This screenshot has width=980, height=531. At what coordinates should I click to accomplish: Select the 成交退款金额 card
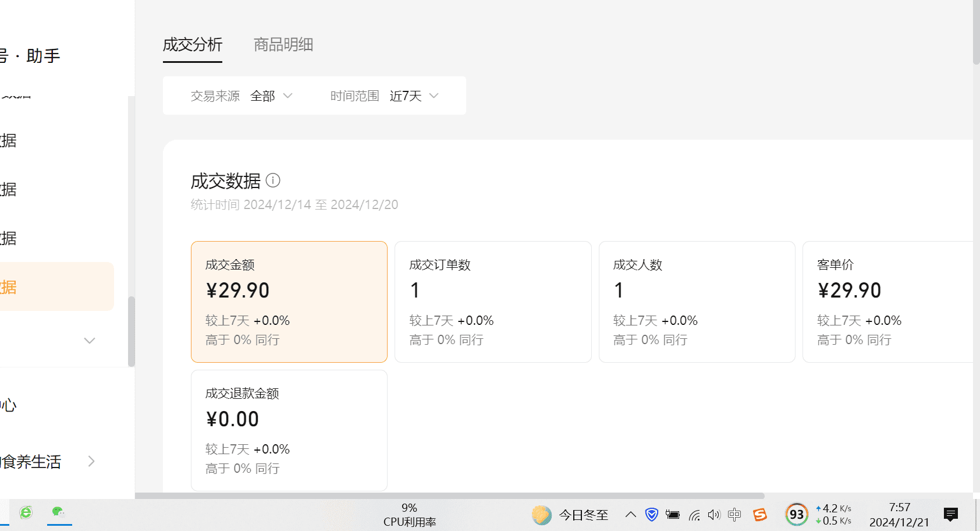289,430
